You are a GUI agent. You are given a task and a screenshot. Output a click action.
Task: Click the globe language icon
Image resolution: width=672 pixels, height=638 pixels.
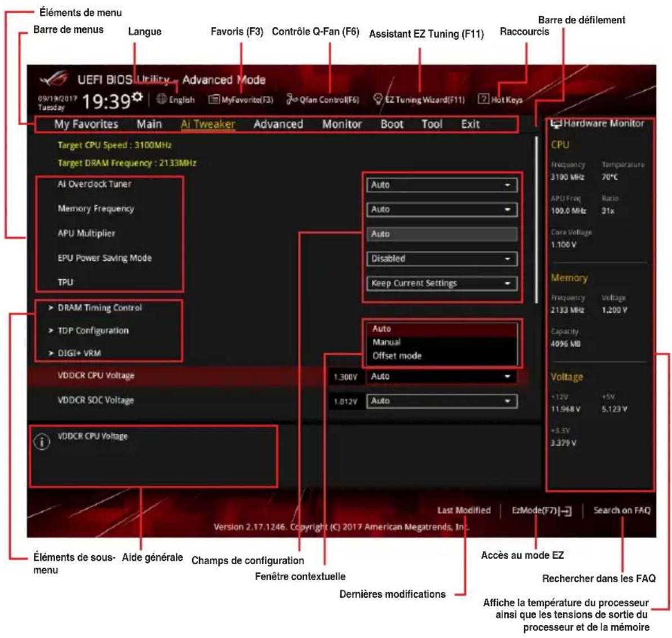[x=162, y=99]
